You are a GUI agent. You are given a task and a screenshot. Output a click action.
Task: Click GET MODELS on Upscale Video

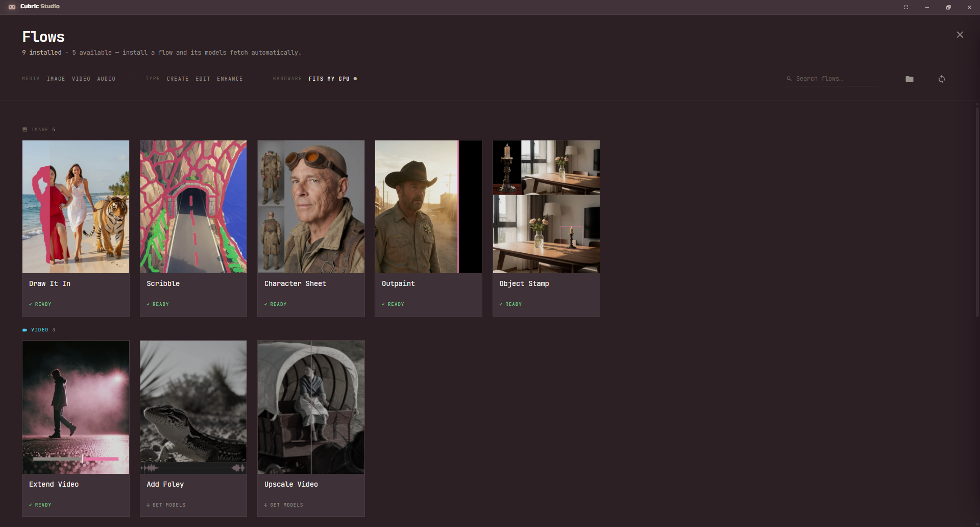tap(284, 505)
